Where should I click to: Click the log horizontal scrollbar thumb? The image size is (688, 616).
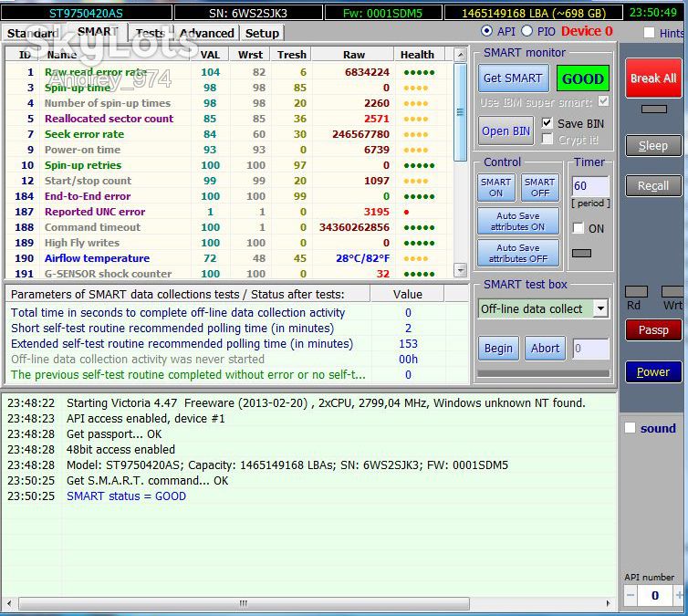click(x=244, y=603)
